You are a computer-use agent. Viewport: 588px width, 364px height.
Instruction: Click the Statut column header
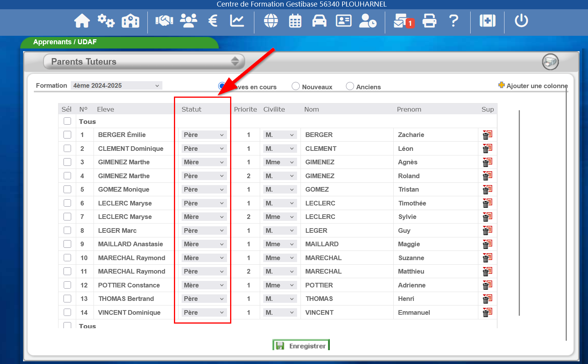(x=191, y=109)
